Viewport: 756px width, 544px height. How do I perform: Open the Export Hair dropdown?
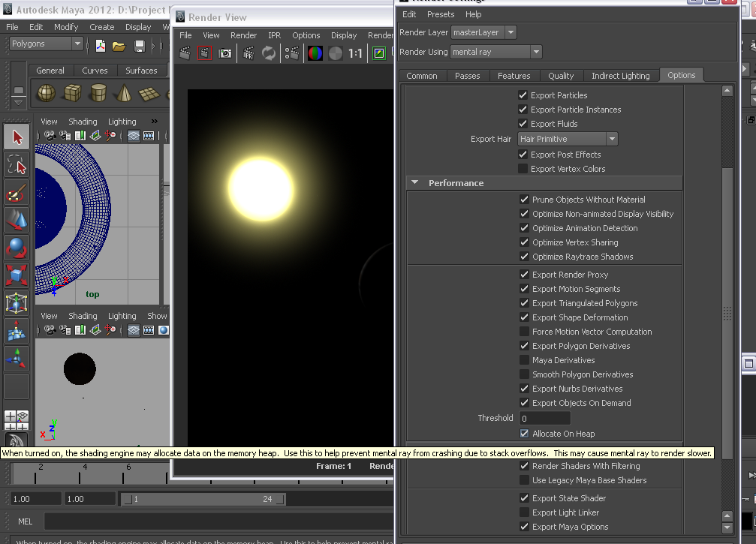point(568,139)
